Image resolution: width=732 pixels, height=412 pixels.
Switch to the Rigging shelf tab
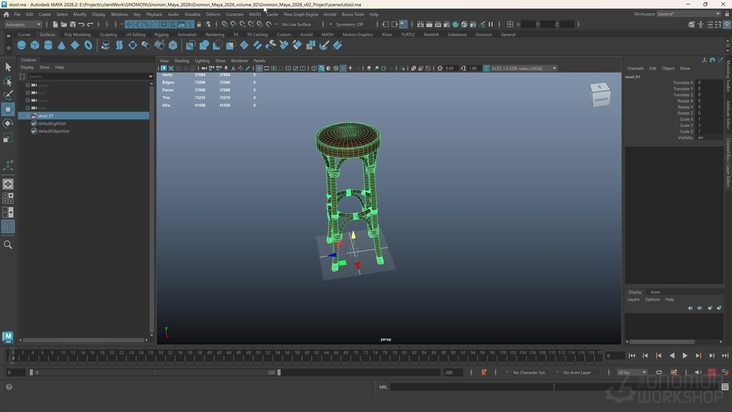[x=162, y=35]
